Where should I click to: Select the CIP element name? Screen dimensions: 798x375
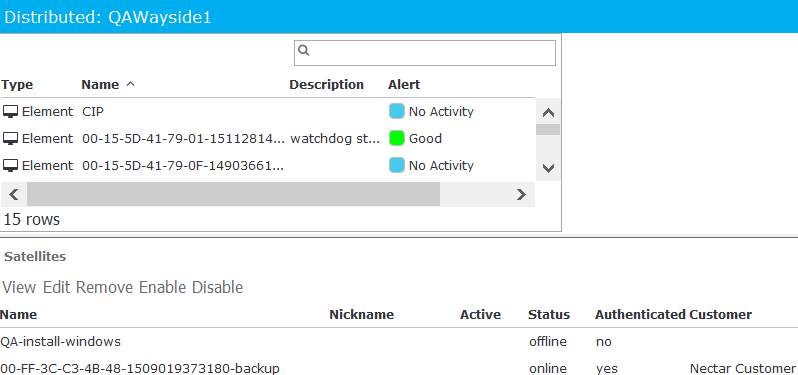tap(93, 111)
